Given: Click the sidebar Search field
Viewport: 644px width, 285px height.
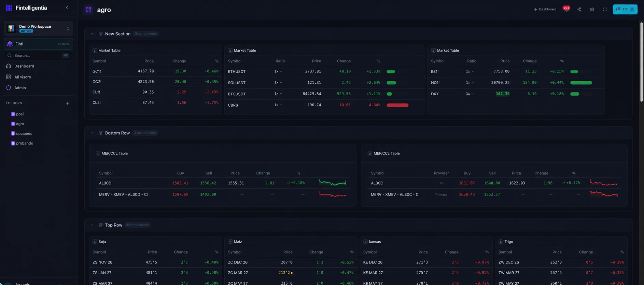Looking at the screenshot, I should click(39, 56).
